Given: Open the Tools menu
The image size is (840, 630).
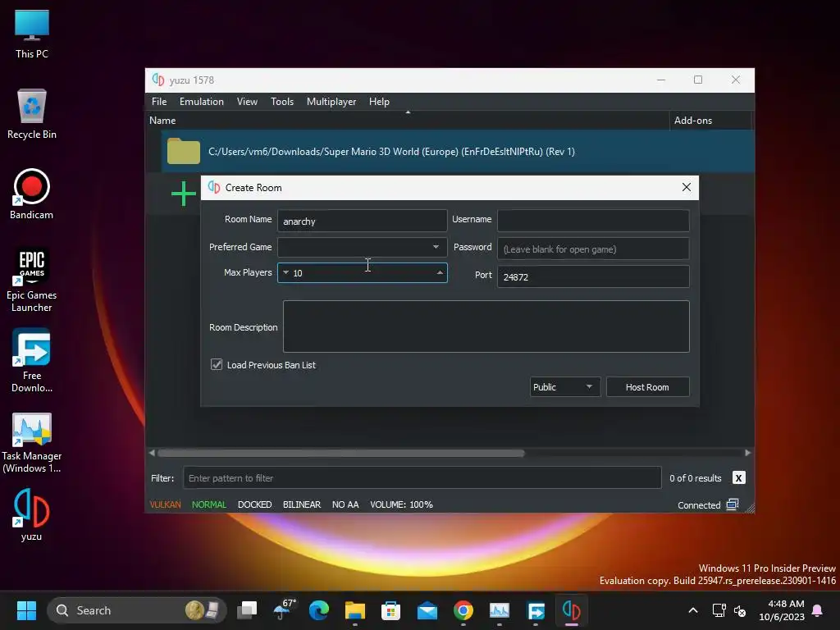Looking at the screenshot, I should [282, 101].
